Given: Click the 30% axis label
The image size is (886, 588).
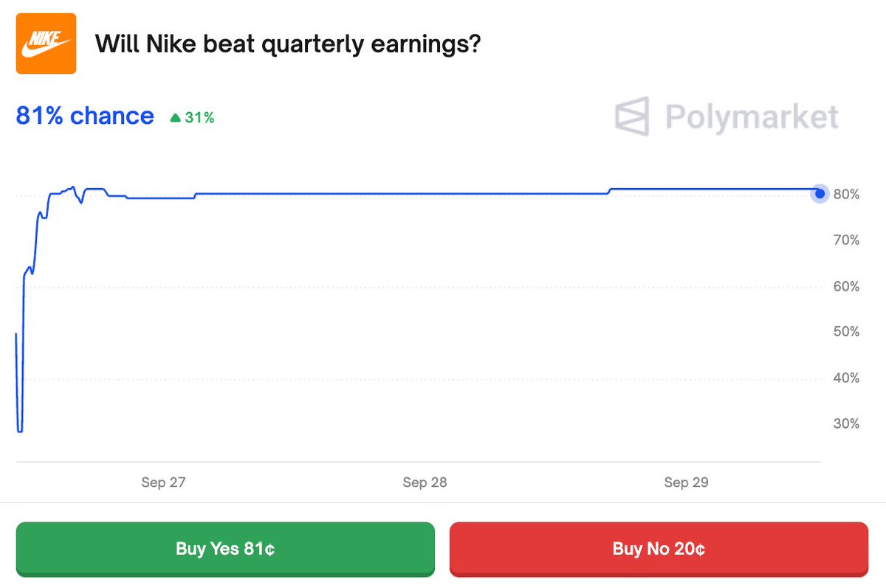Looking at the screenshot, I should [846, 423].
